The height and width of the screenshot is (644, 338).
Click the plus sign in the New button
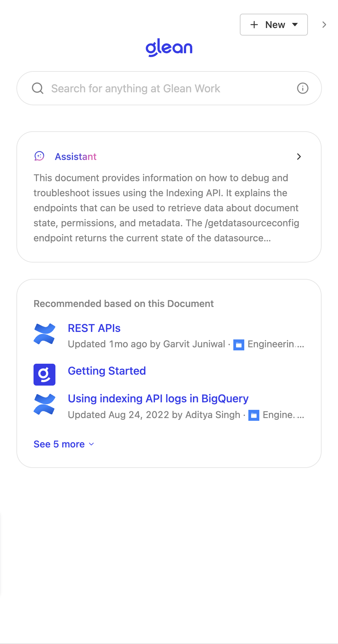[254, 25]
